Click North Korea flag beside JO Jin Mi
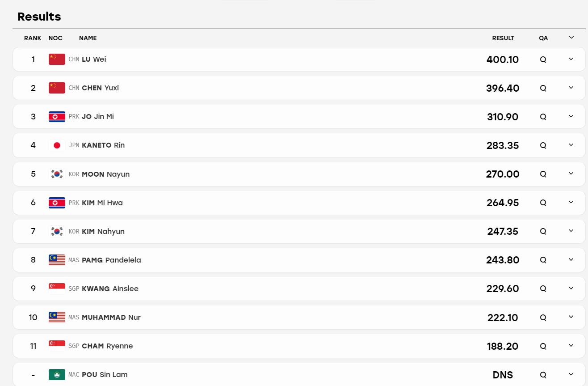The width and height of the screenshot is (588, 386). pos(57,116)
